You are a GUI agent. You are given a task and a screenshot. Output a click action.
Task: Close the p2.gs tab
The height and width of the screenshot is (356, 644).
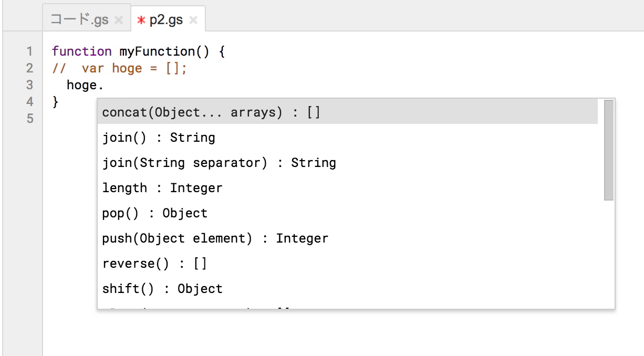point(193,20)
